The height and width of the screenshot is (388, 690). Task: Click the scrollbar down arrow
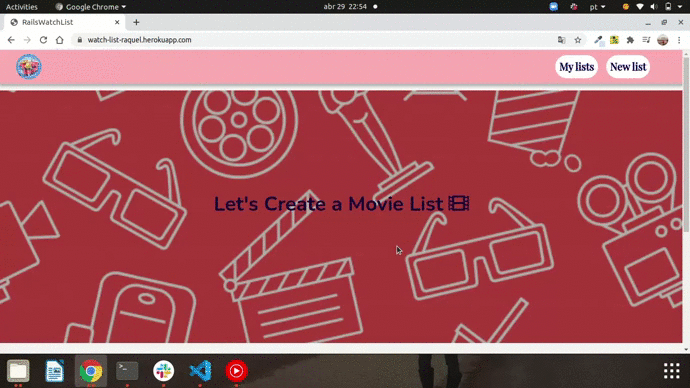coord(686,350)
